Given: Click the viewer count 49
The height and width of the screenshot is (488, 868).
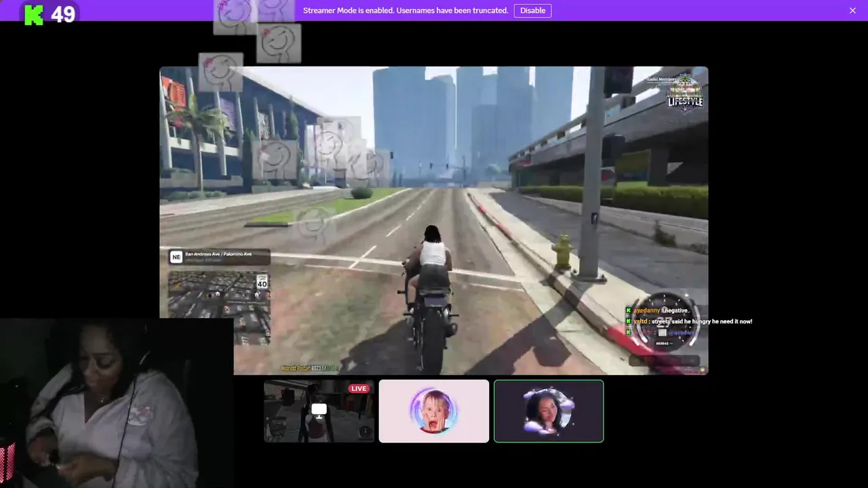Looking at the screenshot, I should tap(63, 14).
